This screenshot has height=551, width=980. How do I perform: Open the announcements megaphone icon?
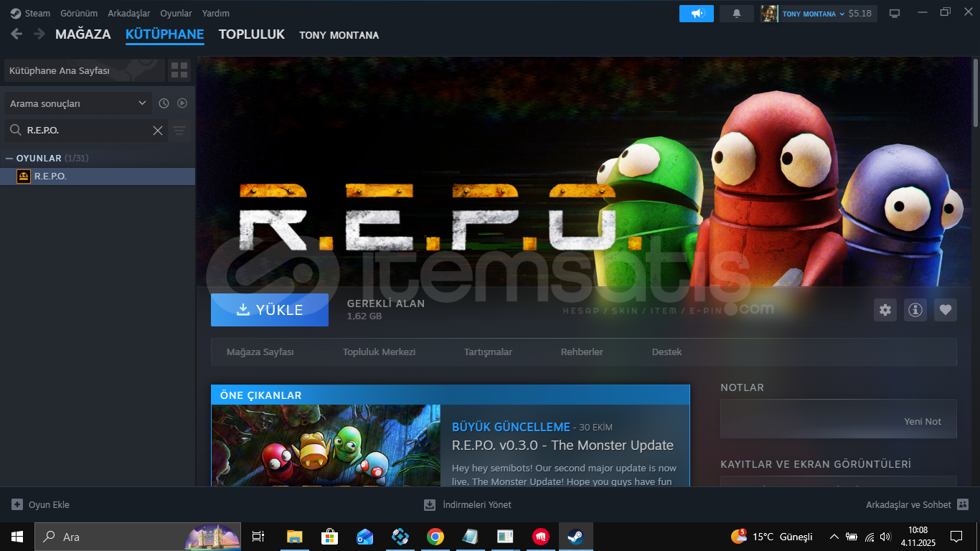pos(696,14)
